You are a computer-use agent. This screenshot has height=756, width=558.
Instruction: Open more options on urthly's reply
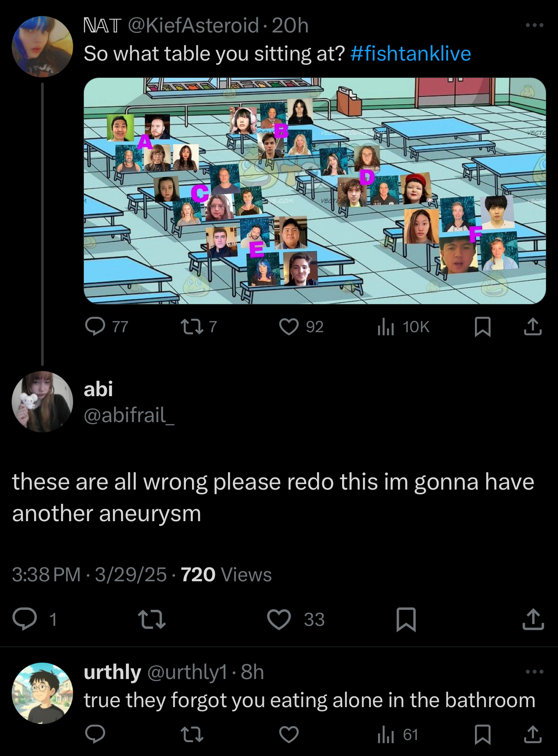534,672
